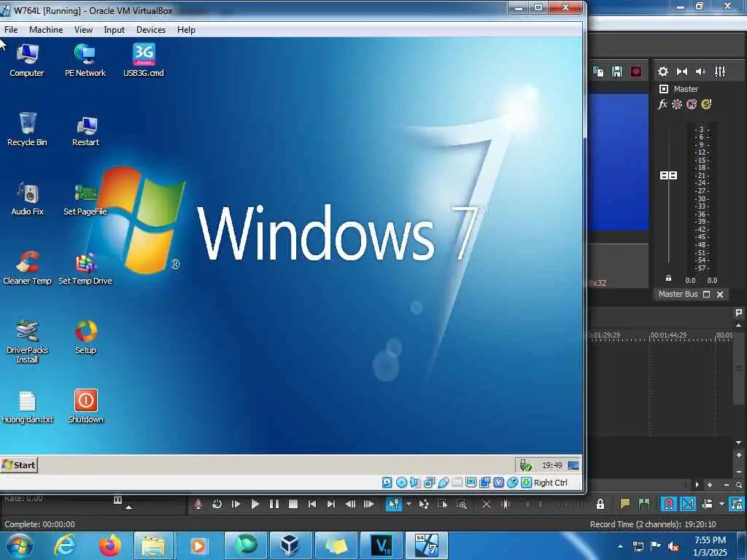Select the Restart desktop shortcut
The width and height of the screenshot is (747, 560).
coord(86,131)
